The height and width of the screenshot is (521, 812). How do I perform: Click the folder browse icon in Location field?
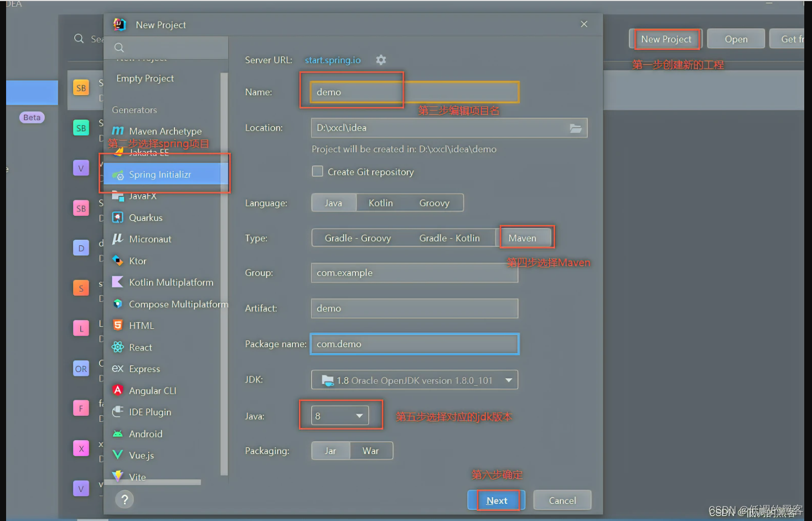576,128
